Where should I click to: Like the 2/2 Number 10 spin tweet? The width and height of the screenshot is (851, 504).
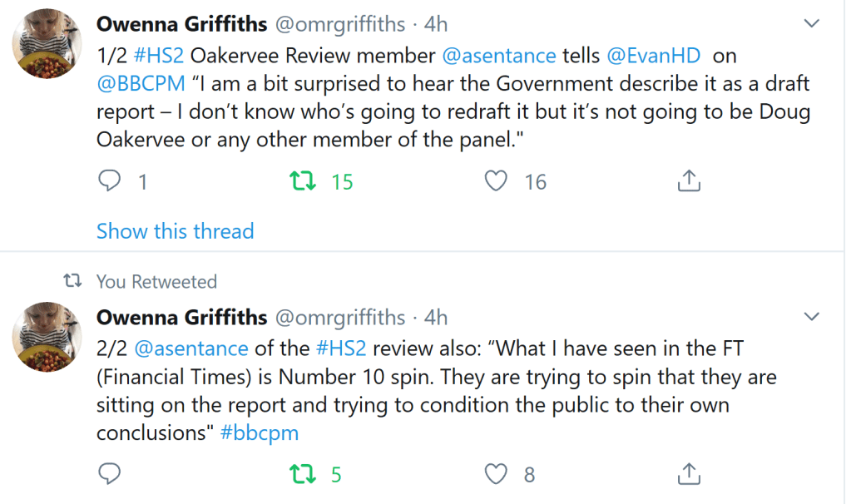coord(497,474)
